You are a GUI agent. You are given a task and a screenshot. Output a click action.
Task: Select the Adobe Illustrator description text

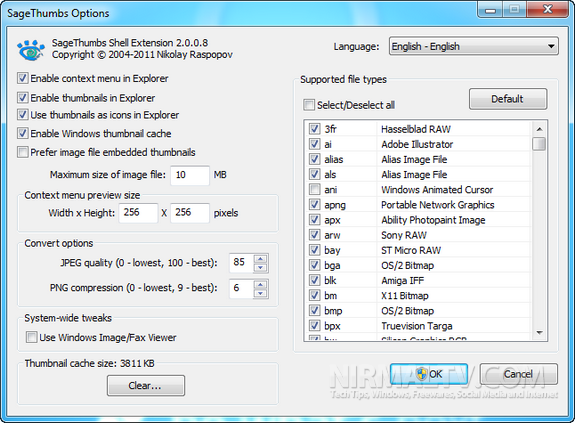(417, 144)
